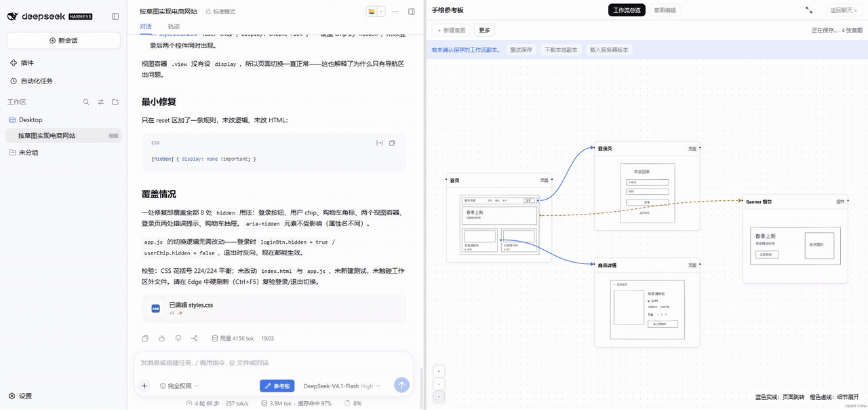868x410 pixels.
Task: Click 新建草图 to create sketch
Action: 451,30
